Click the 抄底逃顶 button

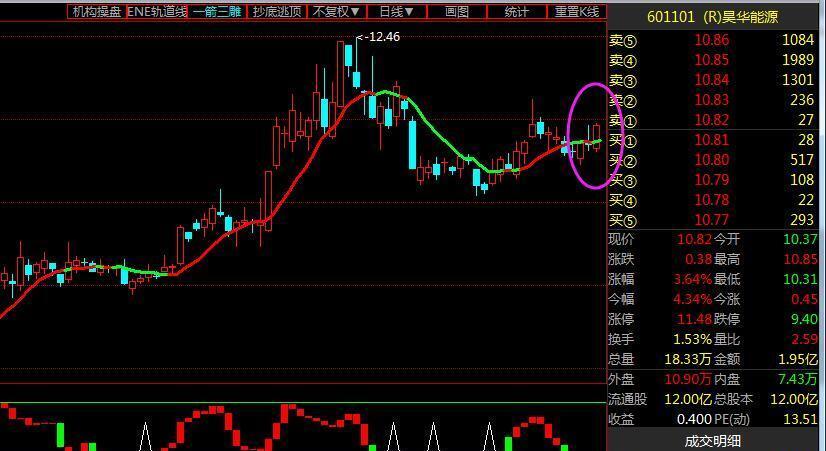tap(277, 12)
